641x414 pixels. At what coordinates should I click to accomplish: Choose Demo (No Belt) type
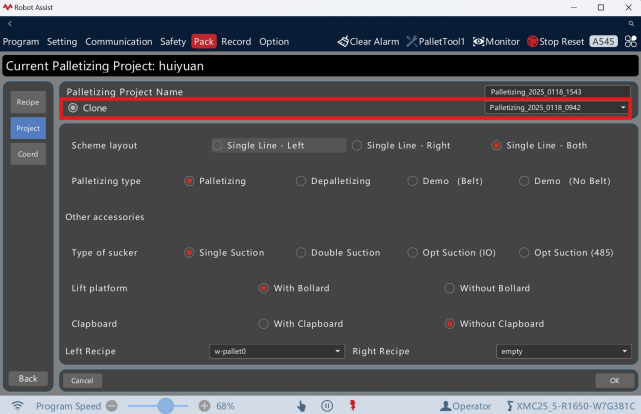tap(524, 181)
